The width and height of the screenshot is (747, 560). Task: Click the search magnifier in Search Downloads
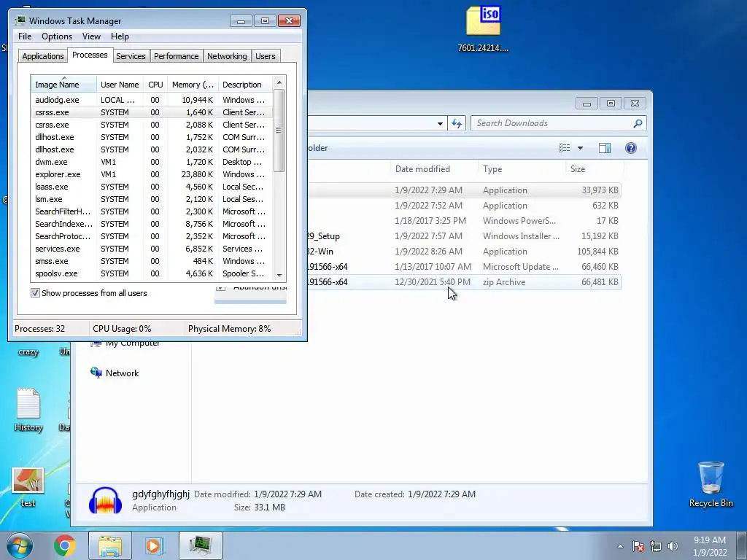click(x=638, y=123)
